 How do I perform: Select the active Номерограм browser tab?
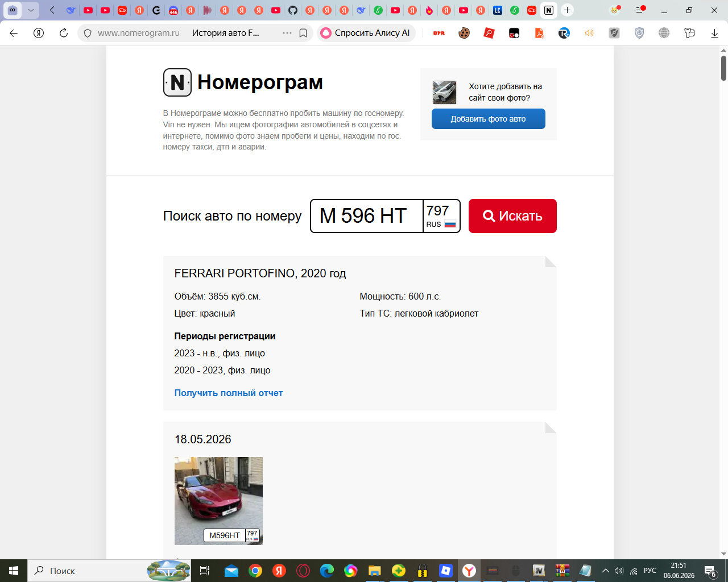click(549, 10)
